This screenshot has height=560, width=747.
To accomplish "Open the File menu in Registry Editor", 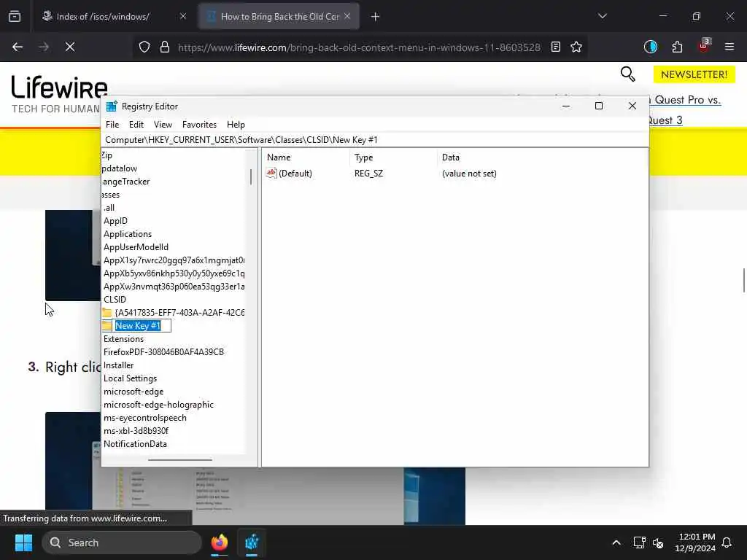I will click(112, 125).
